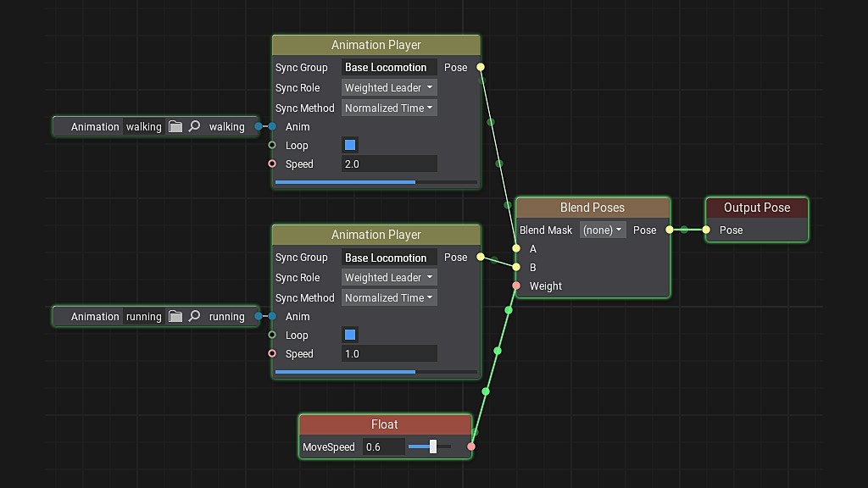Open the folder browser for running animation
868x488 pixels.
pyautogui.click(x=175, y=316)
